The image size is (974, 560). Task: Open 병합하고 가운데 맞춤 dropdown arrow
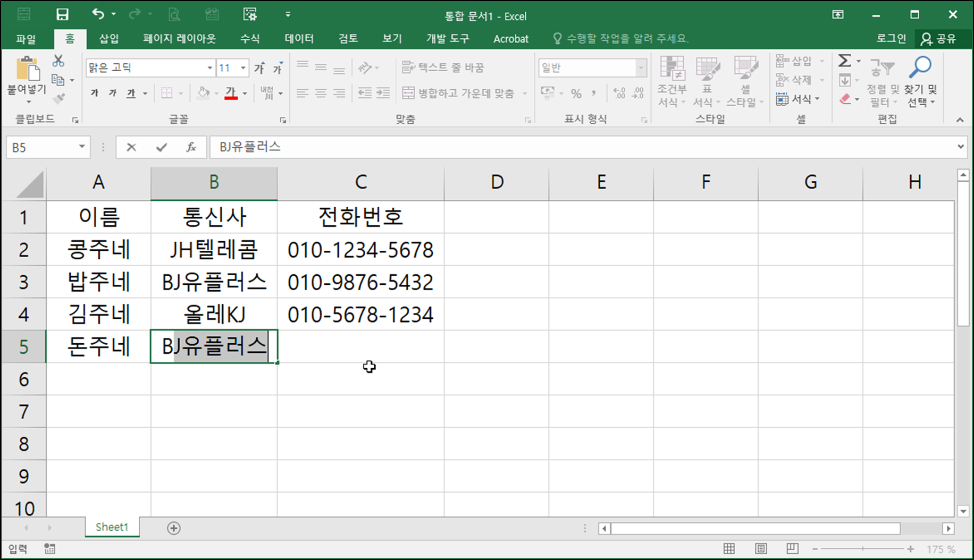525,94
